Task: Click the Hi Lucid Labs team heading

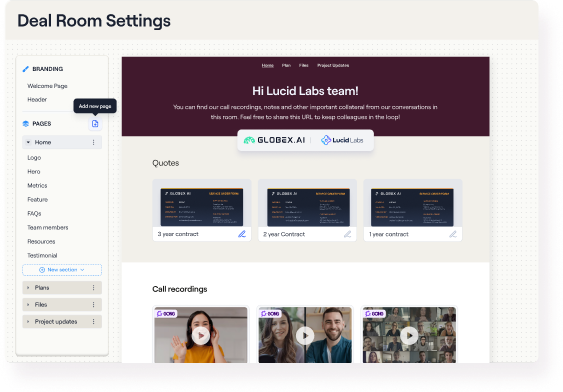Action: (x=305, y=91)
